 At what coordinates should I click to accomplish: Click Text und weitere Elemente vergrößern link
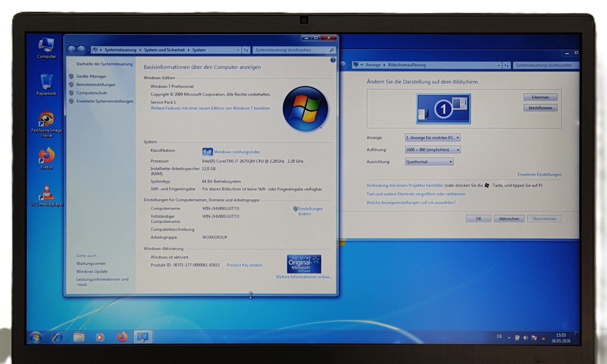(416, 194)
